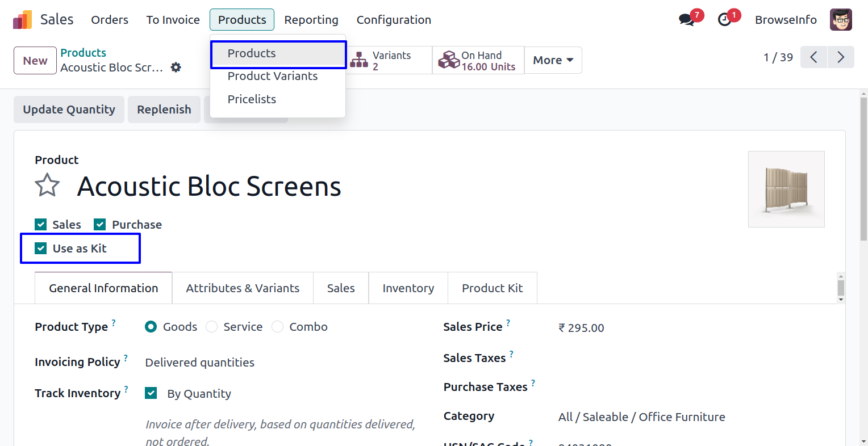This screenshot has width=868, height=446.
Task: Click the Update Quantity button
Action: coord(69,110)
